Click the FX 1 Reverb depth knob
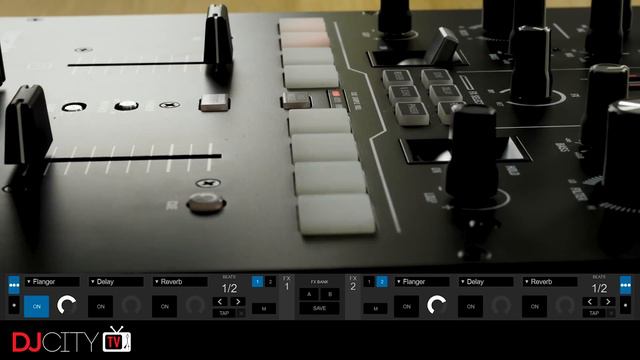 pos(195,305)
